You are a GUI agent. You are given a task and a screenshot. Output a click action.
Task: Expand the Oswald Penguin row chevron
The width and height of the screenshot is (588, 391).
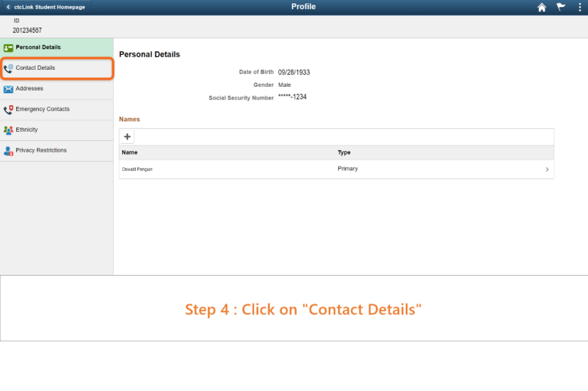click(547, 169)
